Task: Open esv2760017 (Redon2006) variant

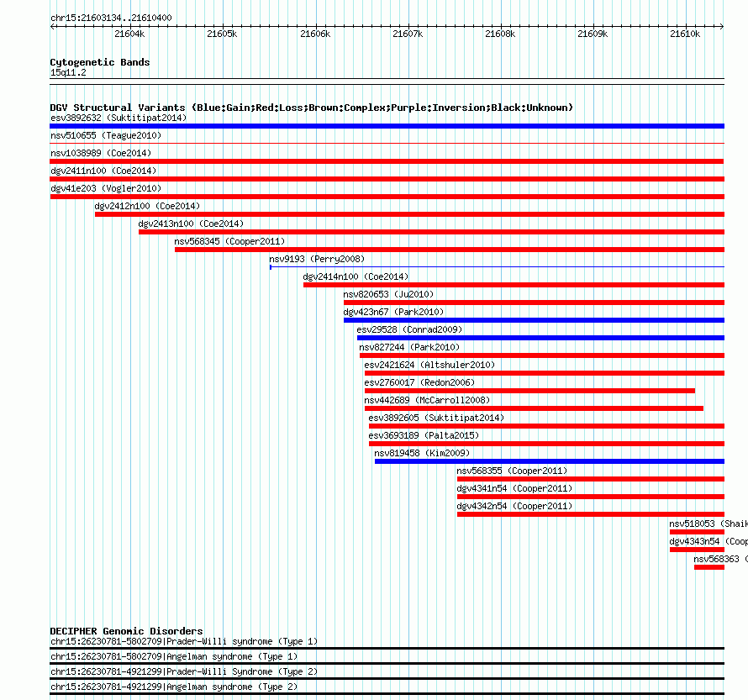Action: click(x=419, y=382)
